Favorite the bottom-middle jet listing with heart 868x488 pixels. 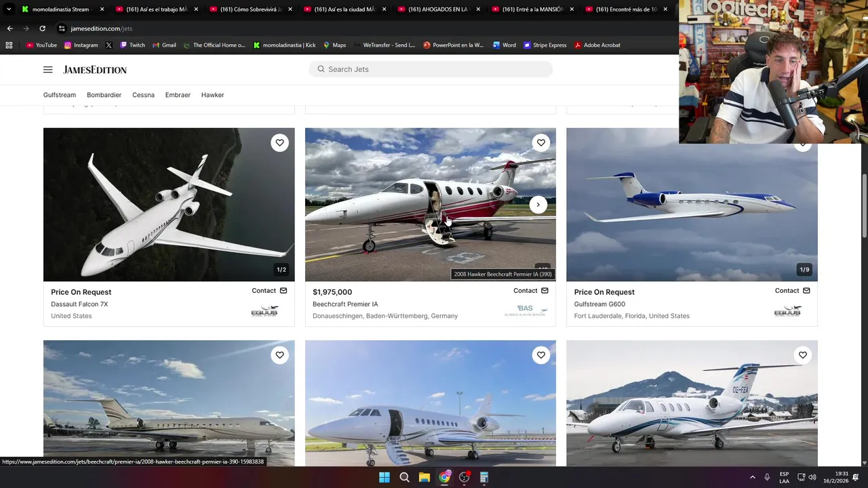pos(540,354)
